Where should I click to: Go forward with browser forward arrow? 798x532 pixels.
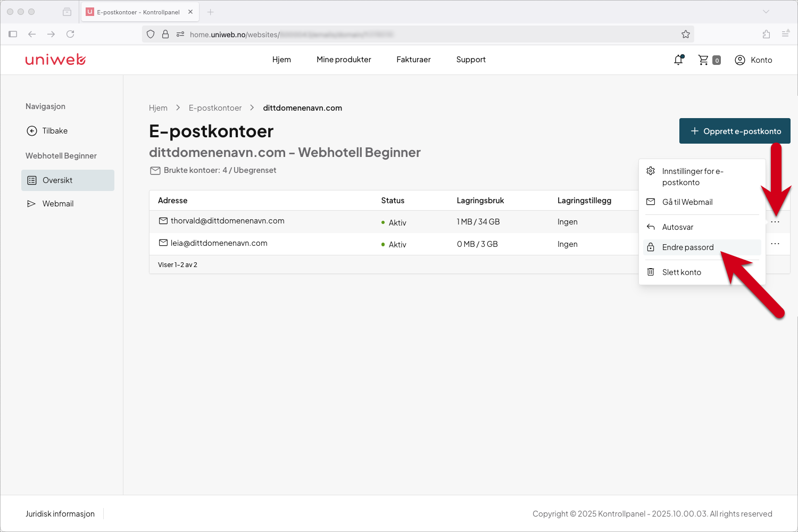point(51,34)
